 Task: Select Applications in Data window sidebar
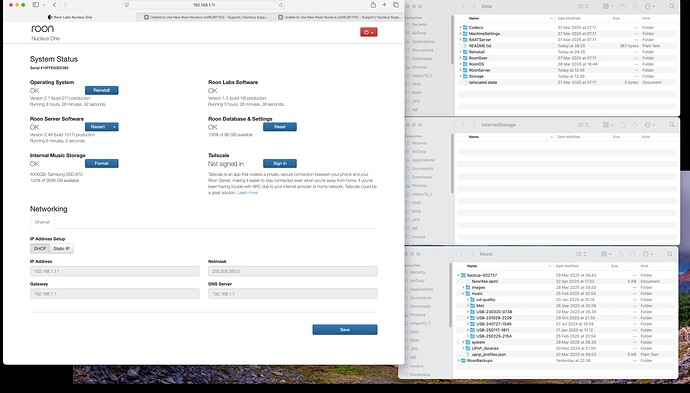pyautogui.click(x=423, y=41)
